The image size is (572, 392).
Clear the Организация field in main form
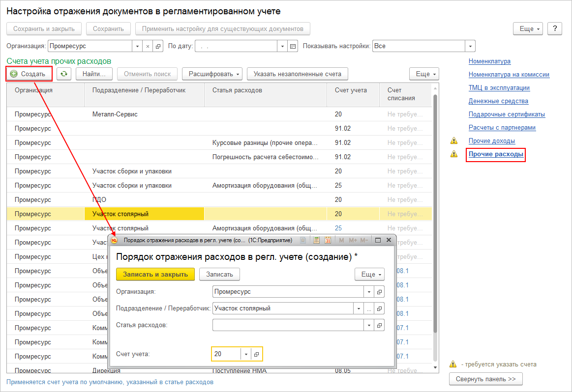(x=148, y=46)
